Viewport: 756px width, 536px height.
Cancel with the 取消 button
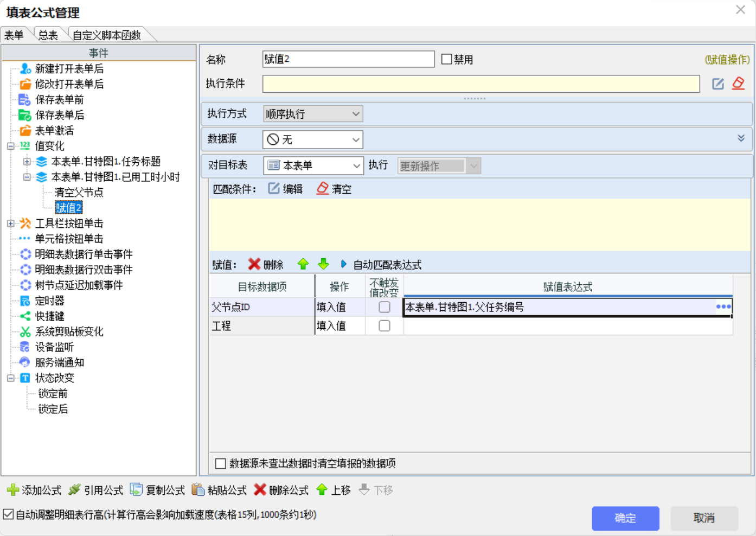coord(704,518)
